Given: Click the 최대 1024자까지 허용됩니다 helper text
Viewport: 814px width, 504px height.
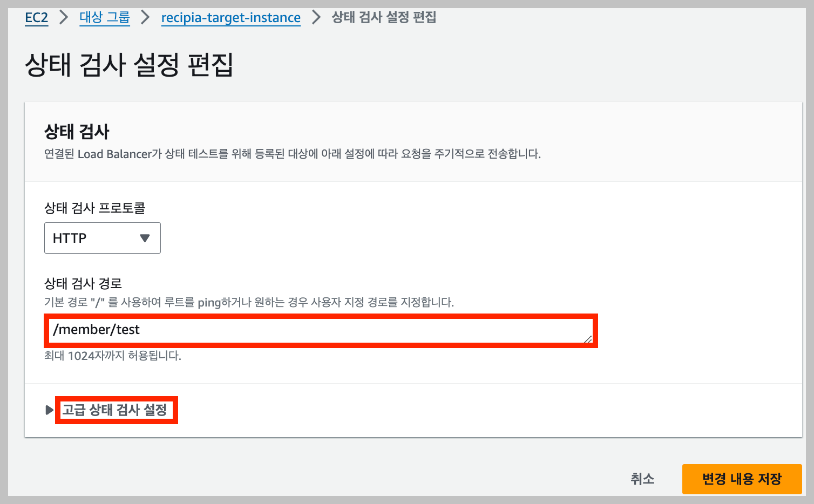Looking at the screenshot, I should [113, 356].
